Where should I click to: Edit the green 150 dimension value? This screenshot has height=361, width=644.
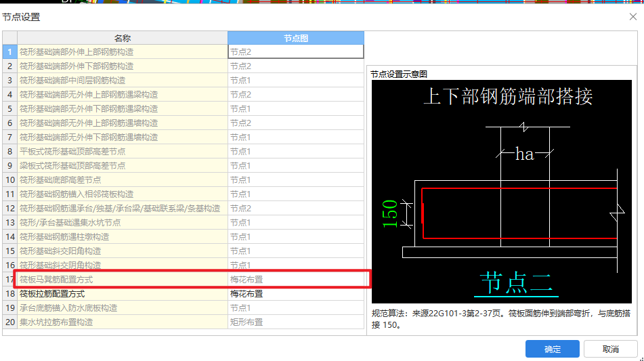tap(390, 213)
